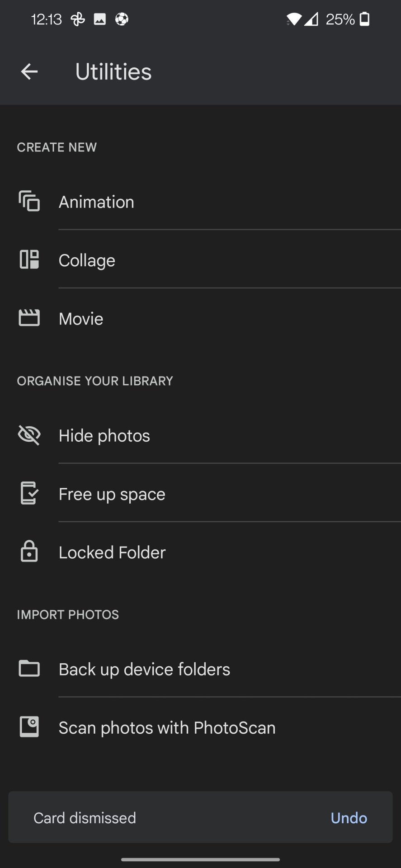
Task: Open Back up device folders
Action: click(144, 669)
